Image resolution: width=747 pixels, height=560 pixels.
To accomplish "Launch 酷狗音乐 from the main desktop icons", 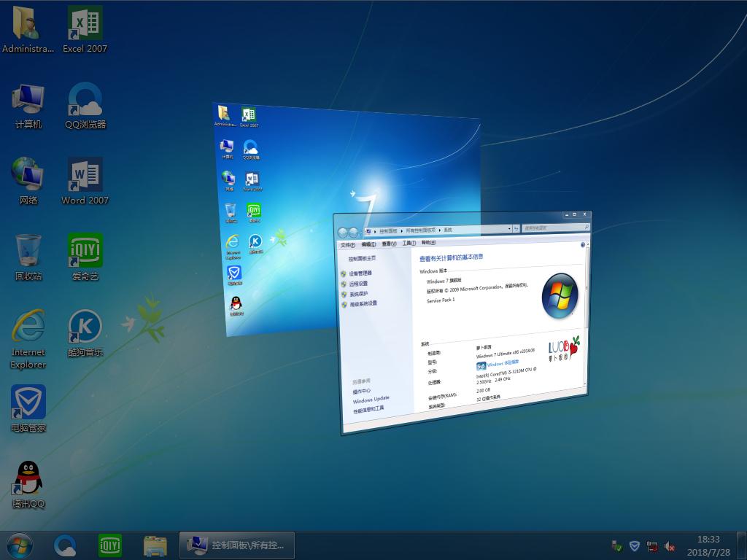I will click(85, 329).
